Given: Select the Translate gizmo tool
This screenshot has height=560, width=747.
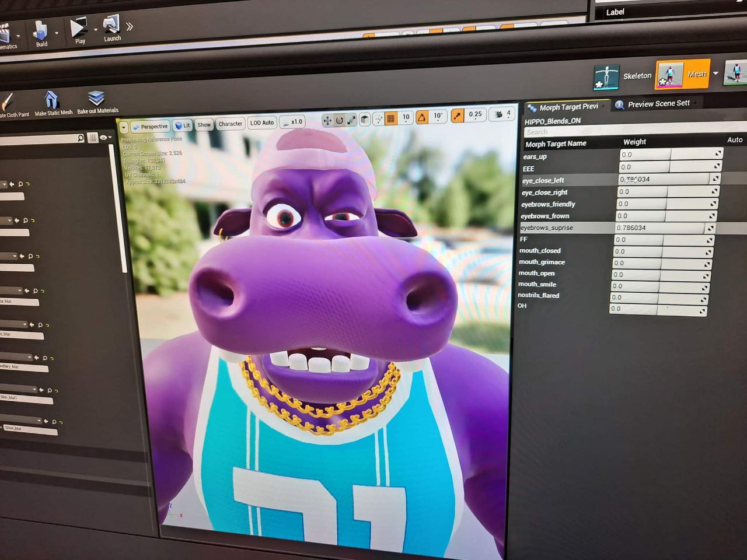Looking at the screenshot, I should pos(327,121).
